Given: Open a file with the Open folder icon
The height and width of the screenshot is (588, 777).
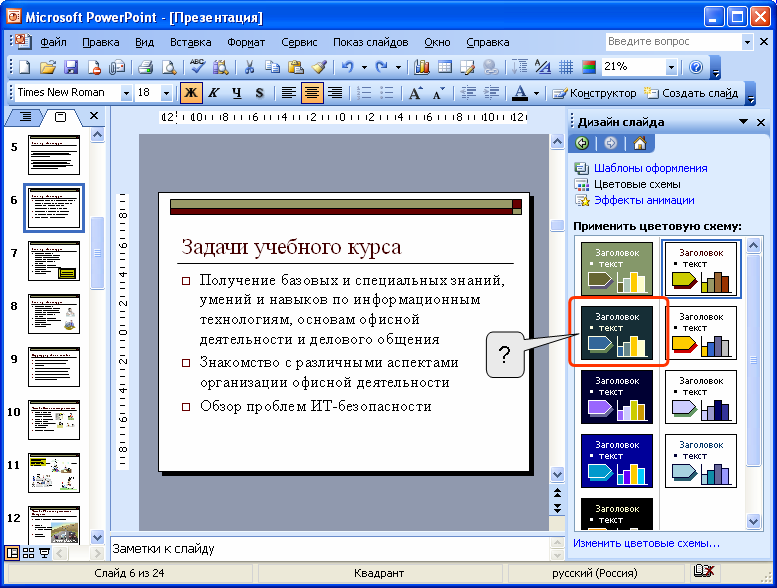Looking at the screenshot, I should point(48,67).
